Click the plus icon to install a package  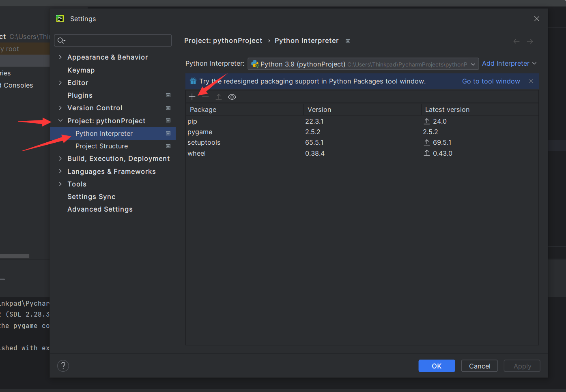(192, 97)
